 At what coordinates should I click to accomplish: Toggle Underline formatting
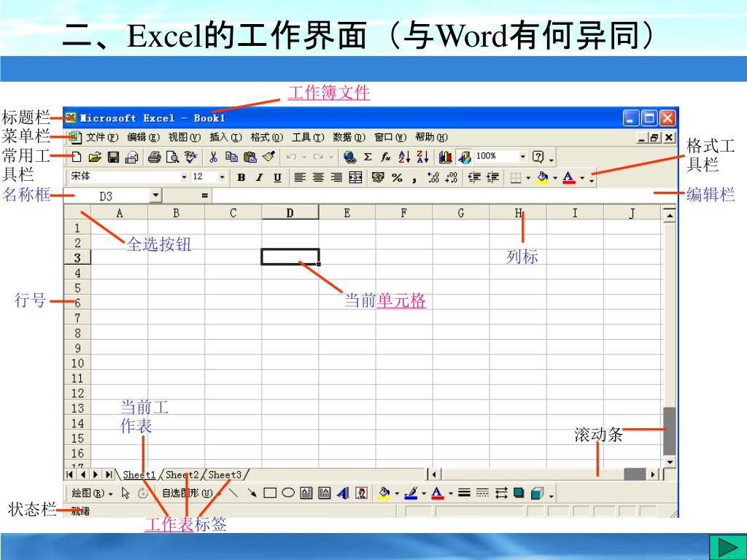(277, 178)
